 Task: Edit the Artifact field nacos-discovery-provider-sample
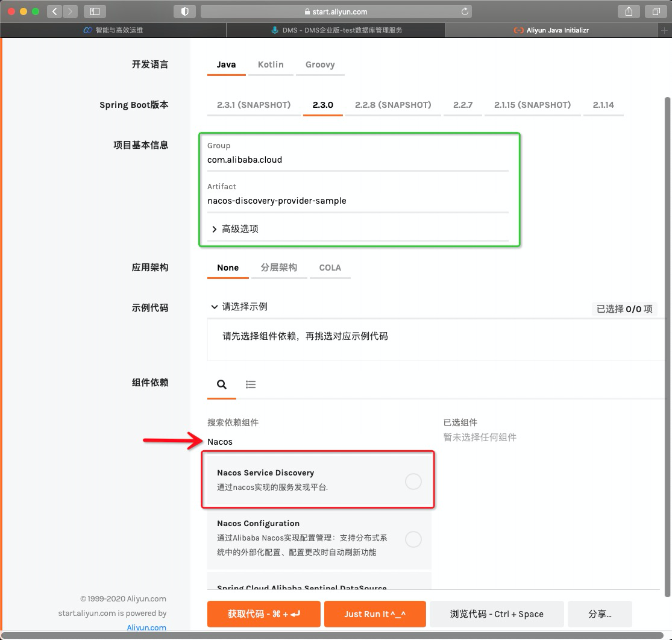click(358, 201)
